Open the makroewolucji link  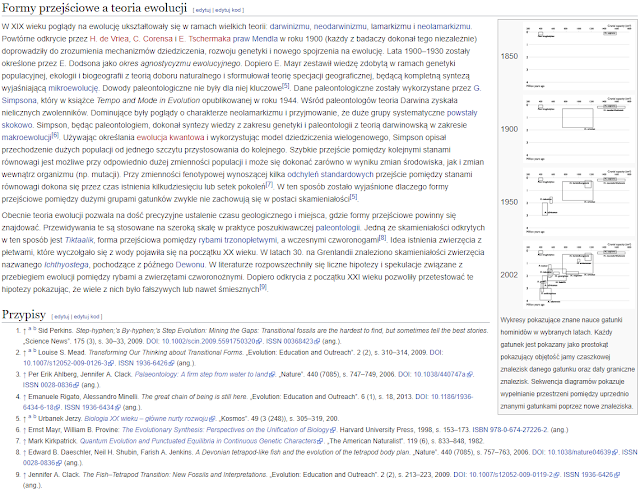[27, 138]
